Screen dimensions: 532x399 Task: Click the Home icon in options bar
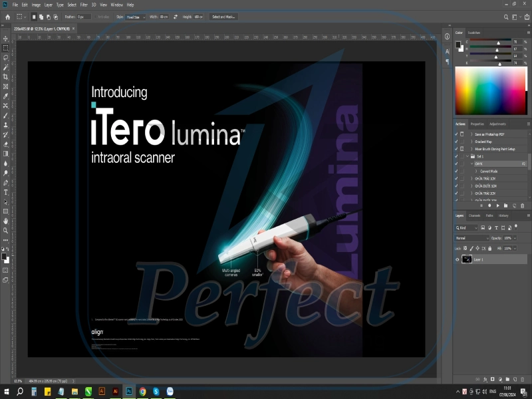pos(7,17)
